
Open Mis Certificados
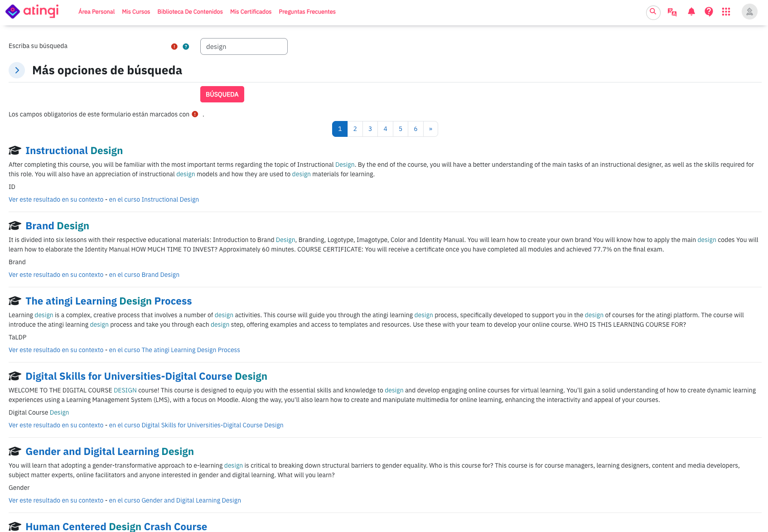[x=251, y=12]
